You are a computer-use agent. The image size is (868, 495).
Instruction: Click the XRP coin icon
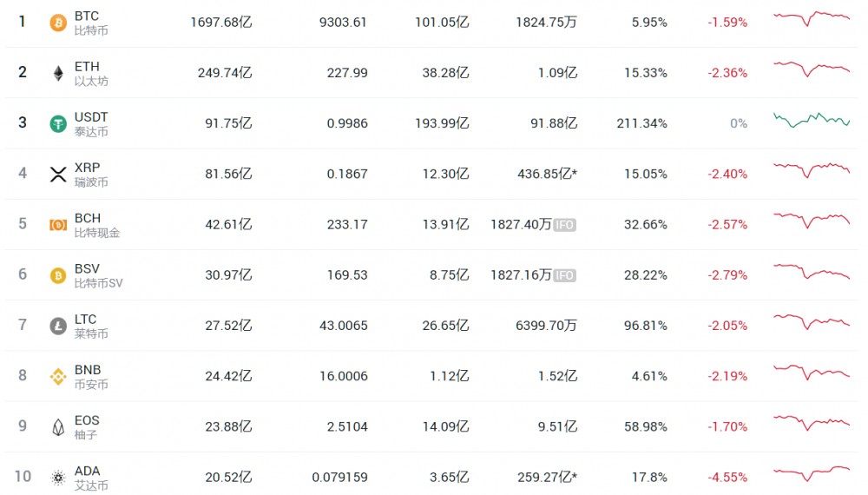coord(58,174)
